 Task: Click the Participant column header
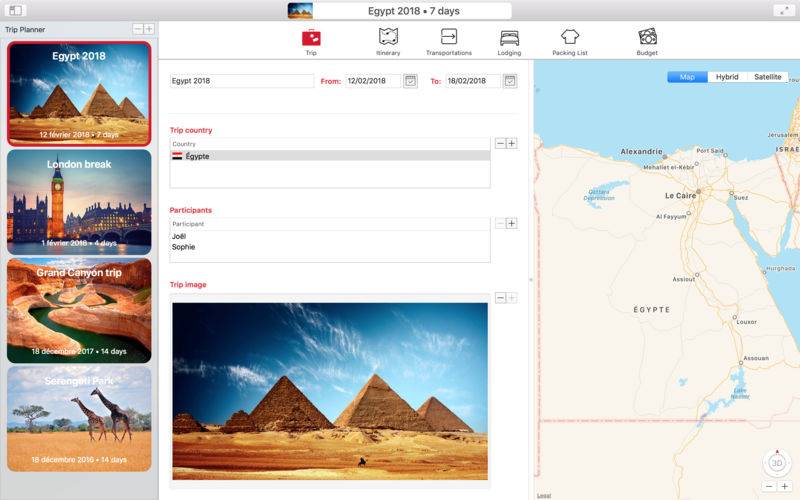click(330, 224)
